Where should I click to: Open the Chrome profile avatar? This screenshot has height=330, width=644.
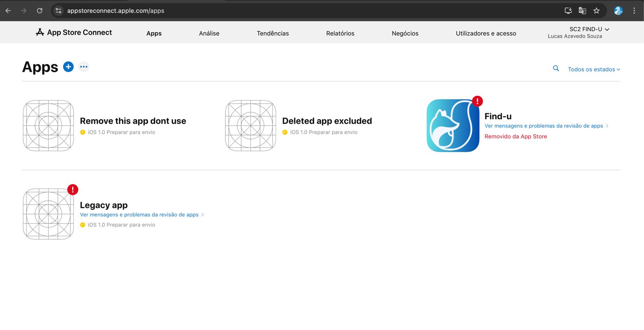(x=618, y=11)
